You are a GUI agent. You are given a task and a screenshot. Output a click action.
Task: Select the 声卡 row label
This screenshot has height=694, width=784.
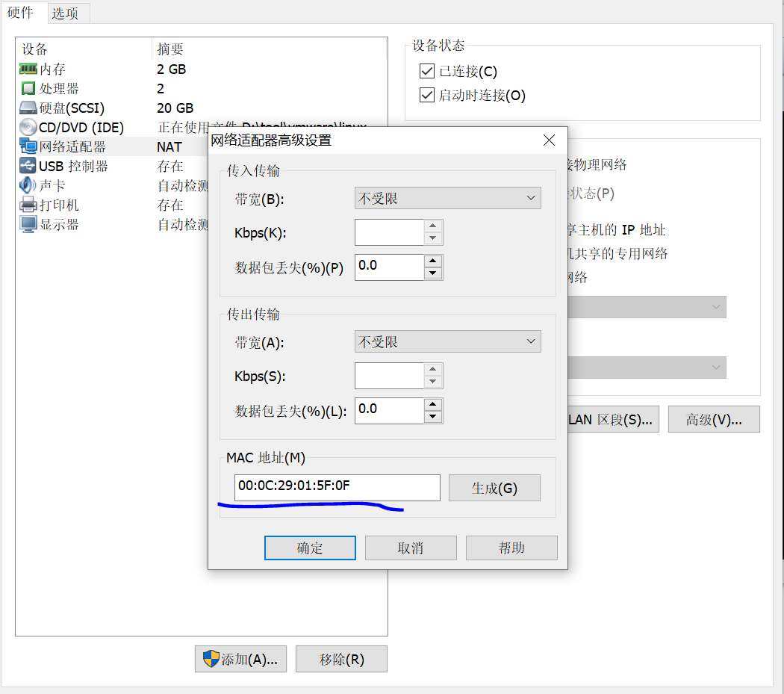coord(52,185)
